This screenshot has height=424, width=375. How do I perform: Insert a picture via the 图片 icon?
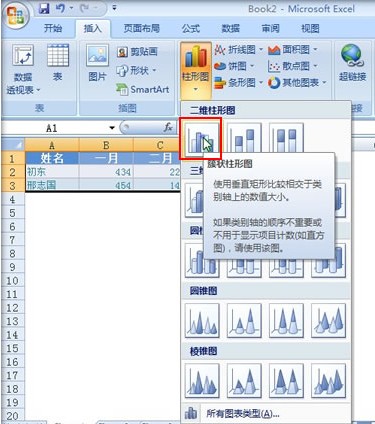97,63
